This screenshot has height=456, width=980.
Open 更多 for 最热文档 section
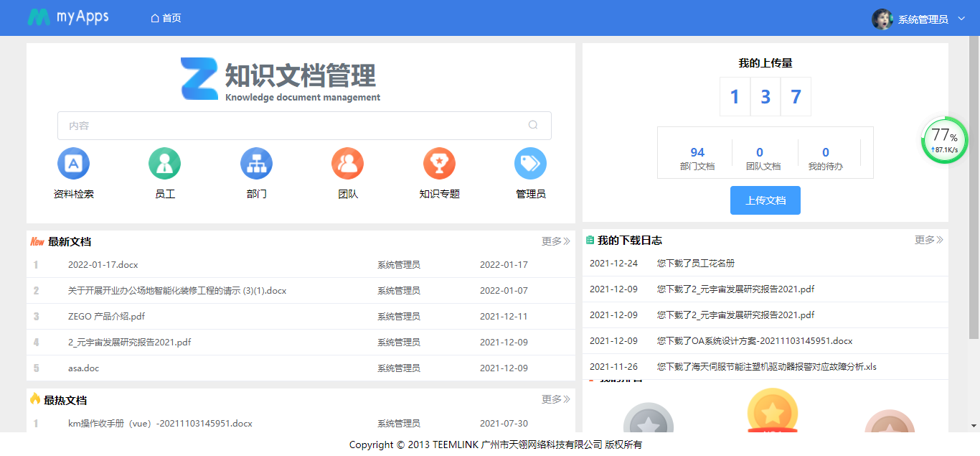(x=555, y=399)
